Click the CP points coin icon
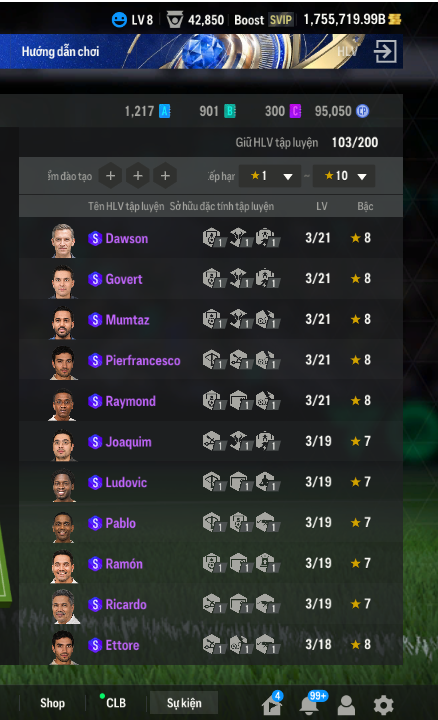The image size is (438, 720). 363,111
